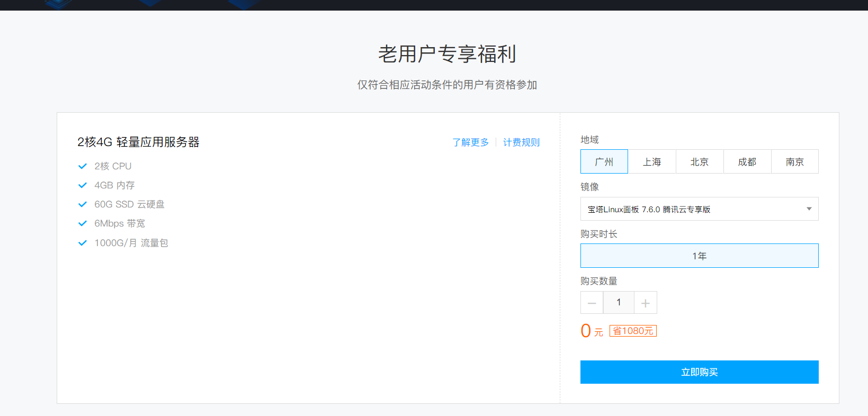This screenshot has height=416, width=868.
Task: Click the checkmark beside 6Mbps 带宽
Action: coord(83,223)
